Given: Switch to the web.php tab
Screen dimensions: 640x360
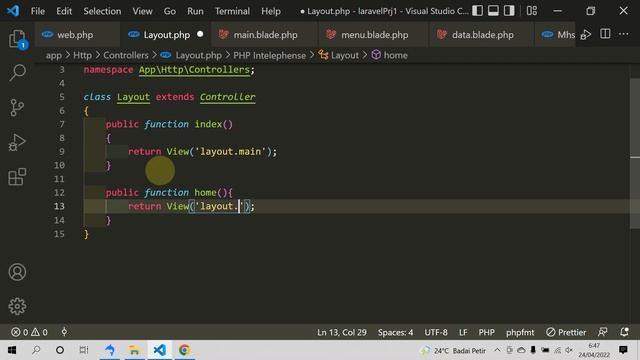Looking at the screenshot, I should tap(77, 35).
